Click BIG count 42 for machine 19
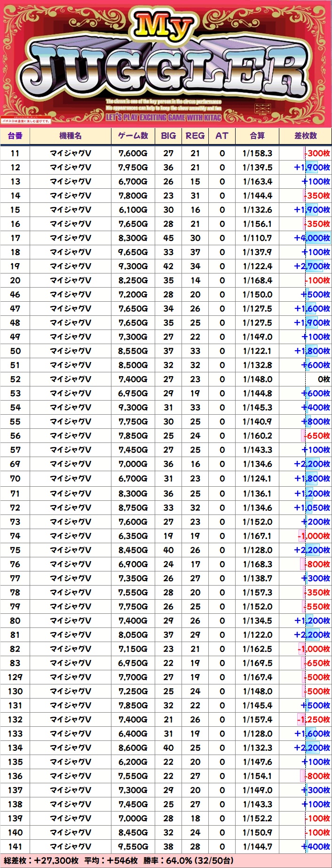The width and height of the screenshot is (332, 868). click(x=168, y=266)
